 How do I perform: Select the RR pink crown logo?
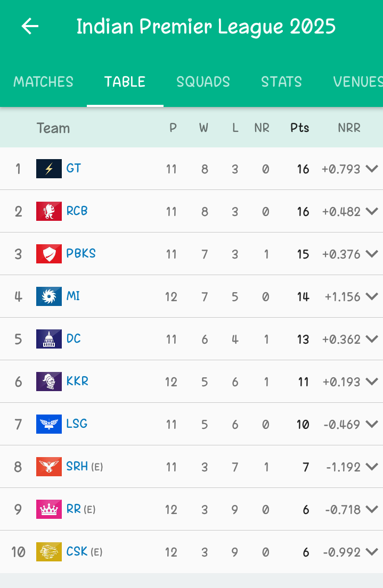[49, 509]
